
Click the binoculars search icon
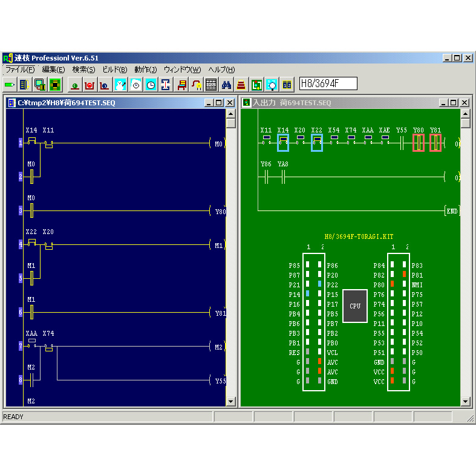coord(227,85)
